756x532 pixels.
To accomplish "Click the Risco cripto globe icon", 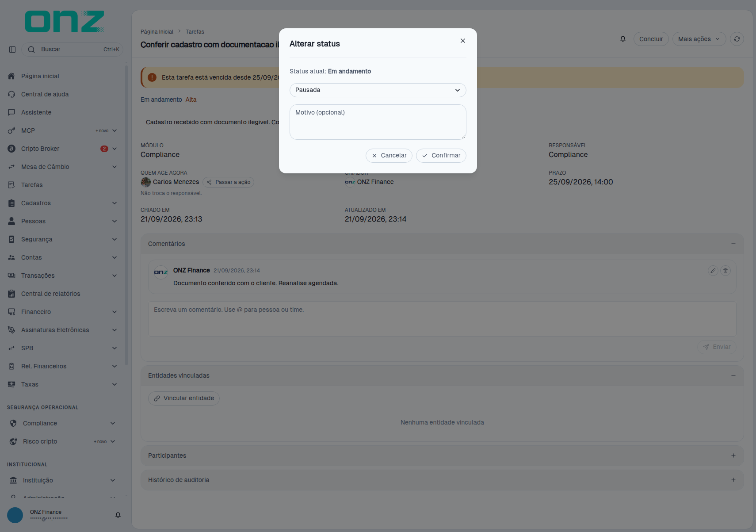I will [13, 441].
